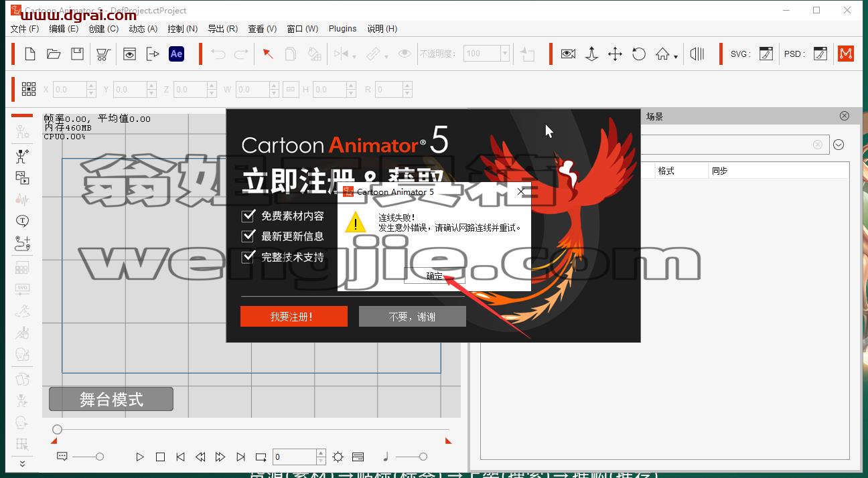The width and height of the screenshot is (868, 478).
Task: Open the SVG editor launch icon
Action: click(766, 54)
